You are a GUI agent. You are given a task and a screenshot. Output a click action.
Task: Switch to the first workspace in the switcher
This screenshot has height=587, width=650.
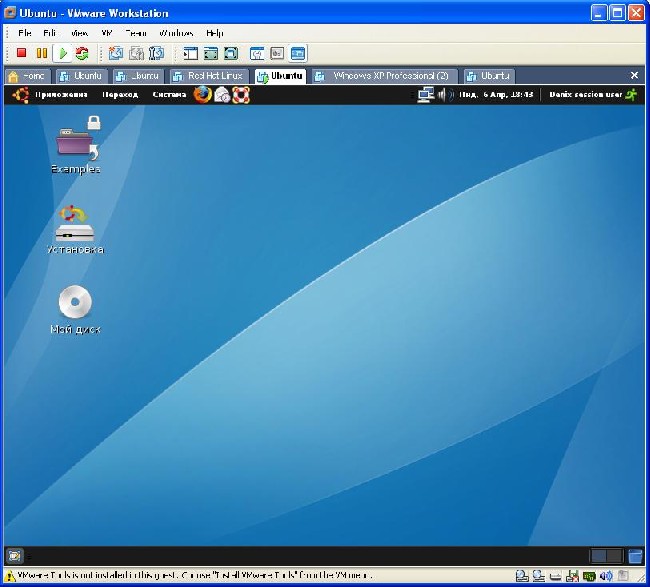(598, 556)
